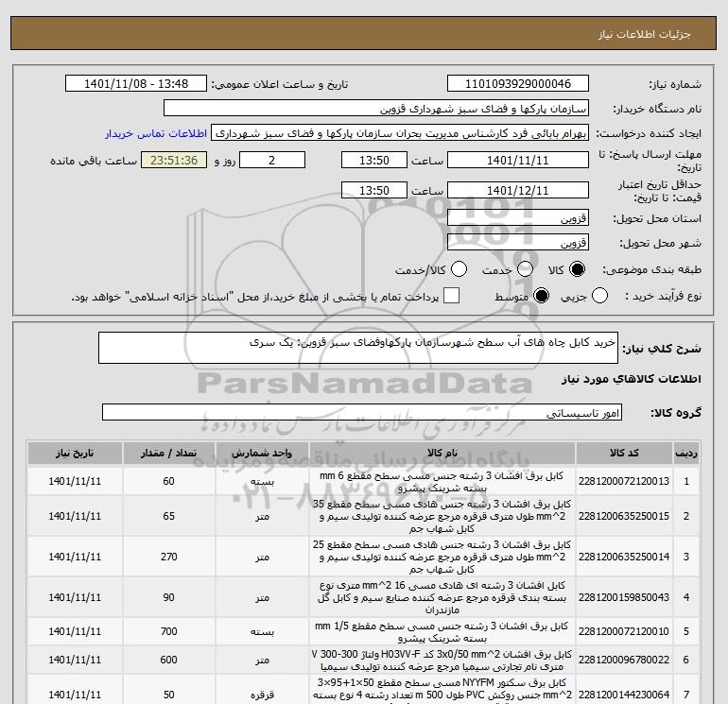The width and height of the screenshot is (728, 704).
Task: Click the response deadline date 1401/11/11 field
Action: [518, 161]
